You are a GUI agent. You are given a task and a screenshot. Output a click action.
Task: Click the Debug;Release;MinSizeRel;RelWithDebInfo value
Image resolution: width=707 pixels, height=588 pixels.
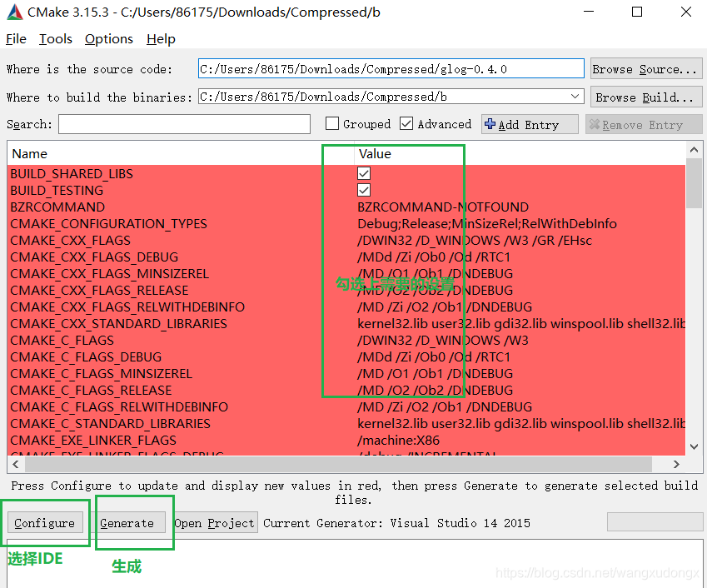(487, 224)
